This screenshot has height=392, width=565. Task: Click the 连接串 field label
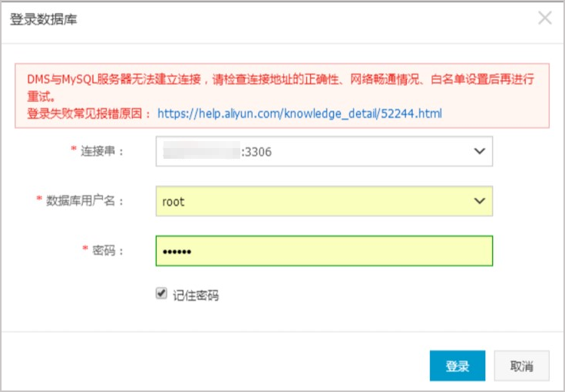click(x=101, y=151)
